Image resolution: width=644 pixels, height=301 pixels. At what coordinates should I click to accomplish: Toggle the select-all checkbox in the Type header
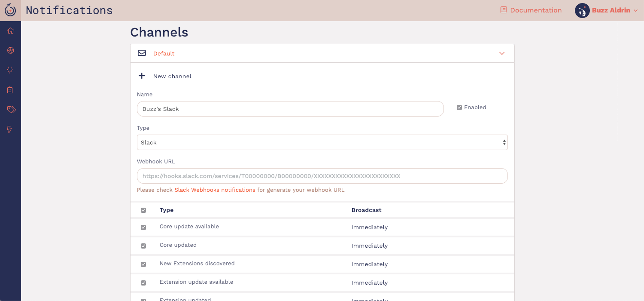coord(143,210)
